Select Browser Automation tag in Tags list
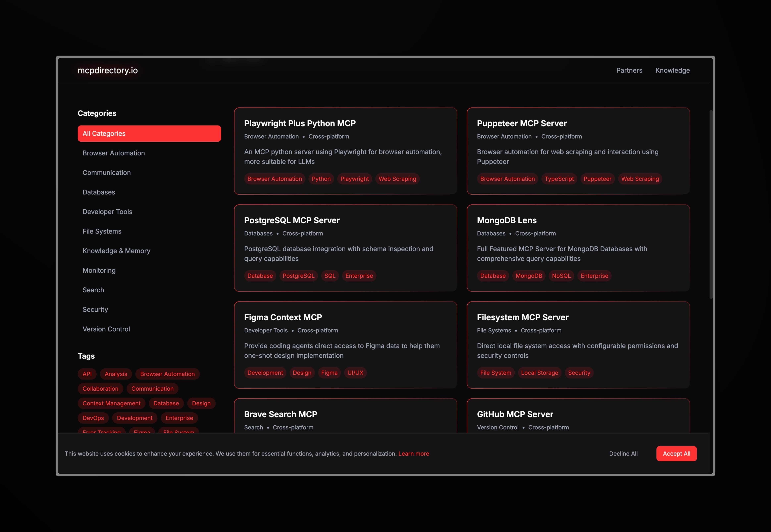 pos(167,374)
